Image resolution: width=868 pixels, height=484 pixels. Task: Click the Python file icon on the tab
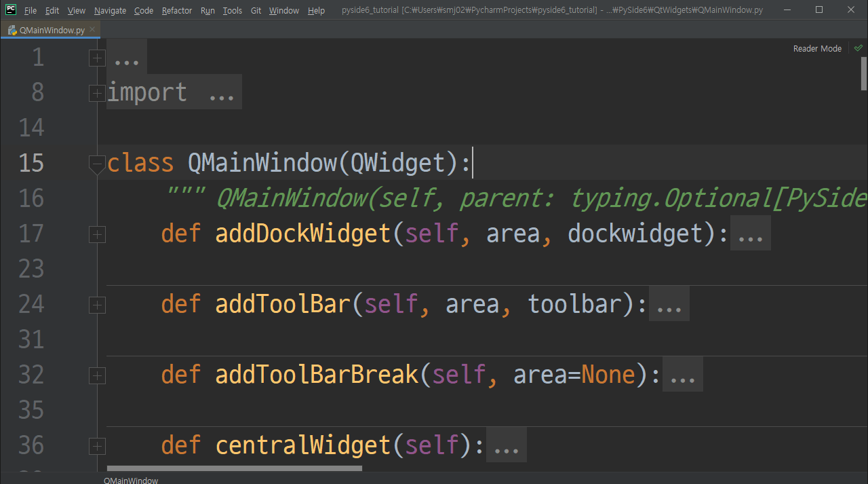click(x=12, y=30)
